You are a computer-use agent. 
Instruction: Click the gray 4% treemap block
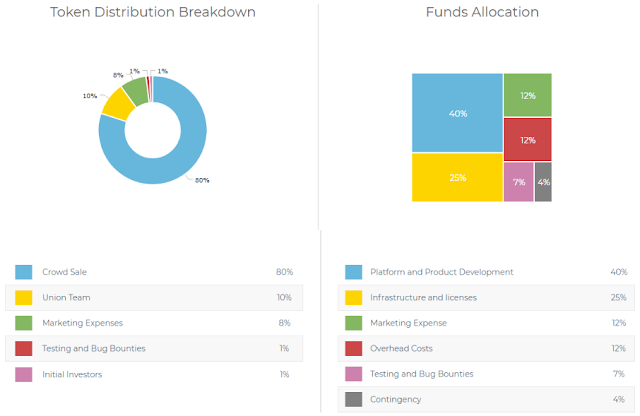coord(543,182)
